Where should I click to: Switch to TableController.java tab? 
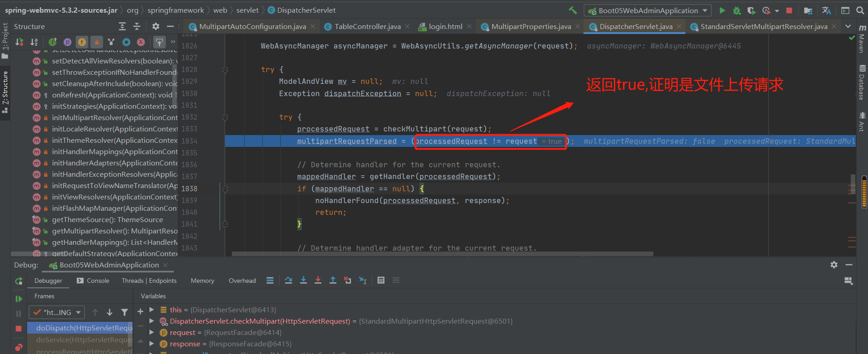click(367, 27)
